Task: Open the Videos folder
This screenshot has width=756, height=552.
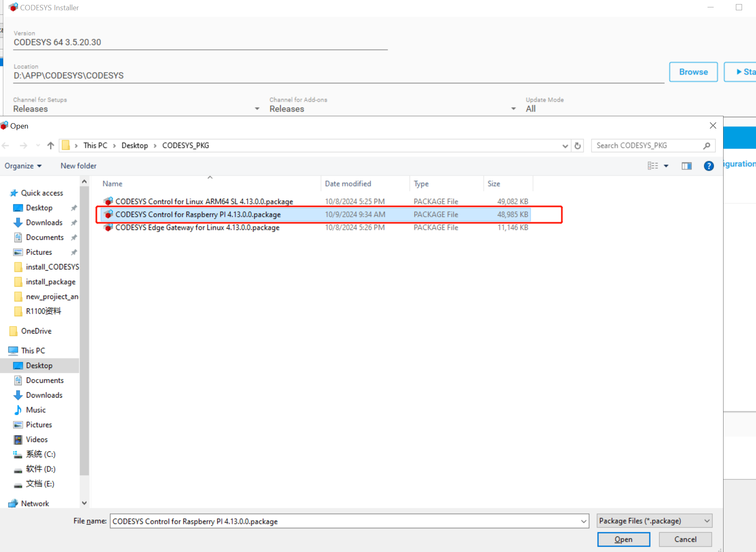Action: point(37,439)
